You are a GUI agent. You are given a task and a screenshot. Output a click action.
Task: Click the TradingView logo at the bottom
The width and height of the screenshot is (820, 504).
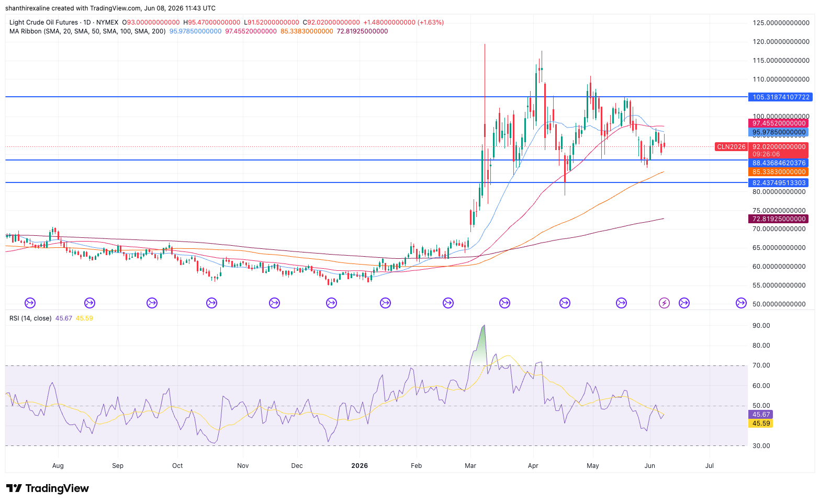coord(48,488)
